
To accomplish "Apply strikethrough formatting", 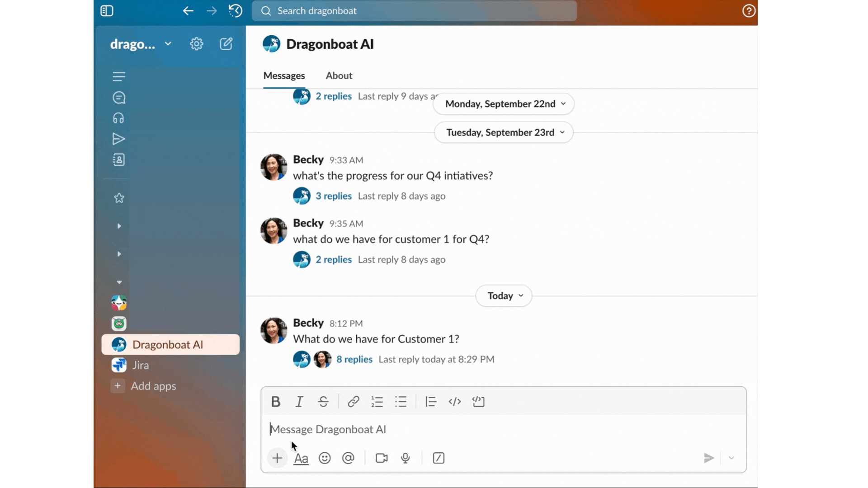I will 323,401.
